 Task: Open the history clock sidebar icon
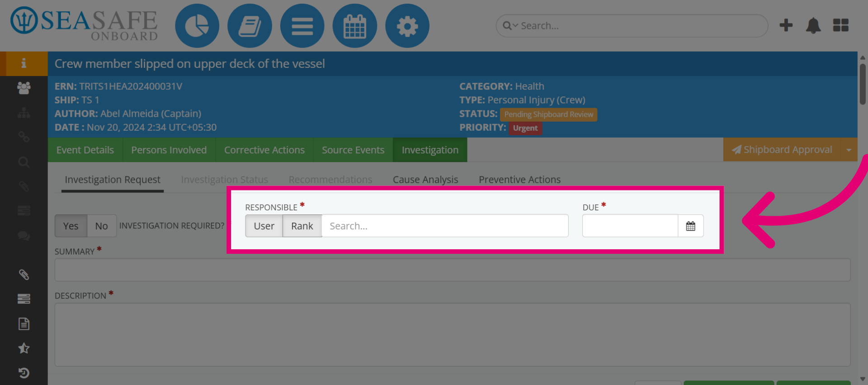[24, 373]
